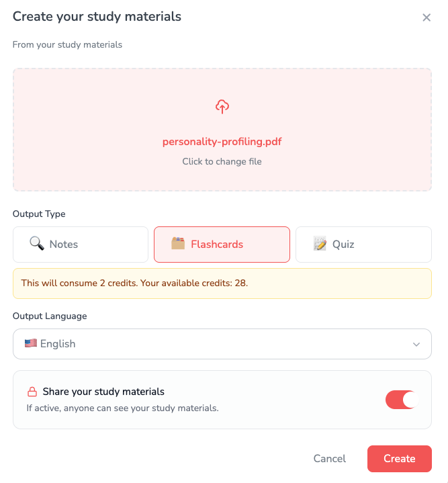
Task: Click the pencil-and-paper Quiz icon
Action: point(320,243)
